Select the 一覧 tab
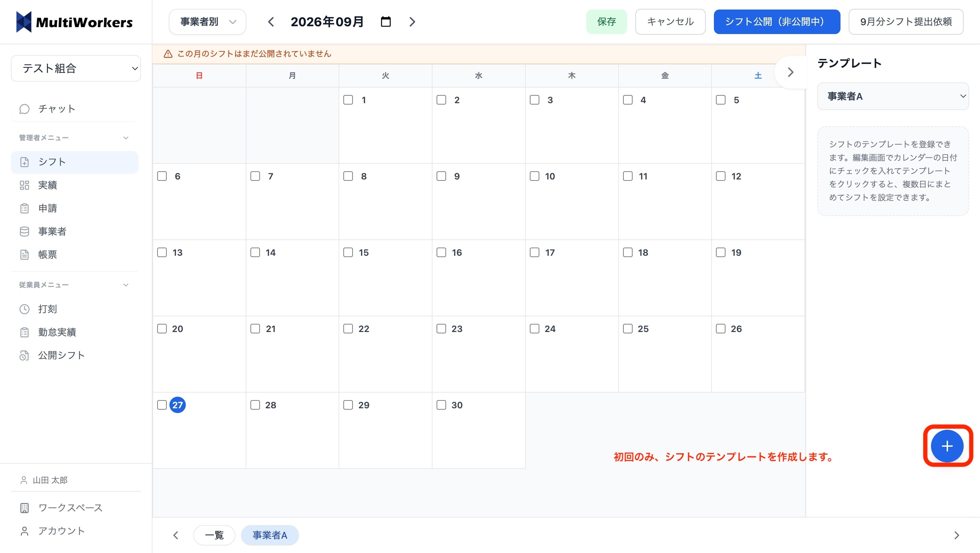This screenshot has width=980, height=553. (214, 535)
